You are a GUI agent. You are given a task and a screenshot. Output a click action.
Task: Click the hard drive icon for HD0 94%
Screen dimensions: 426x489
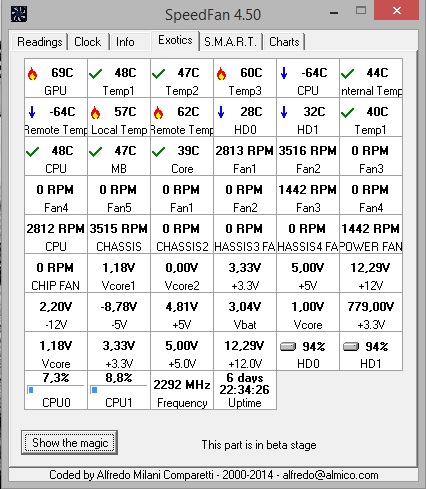[x=288, y=347]
